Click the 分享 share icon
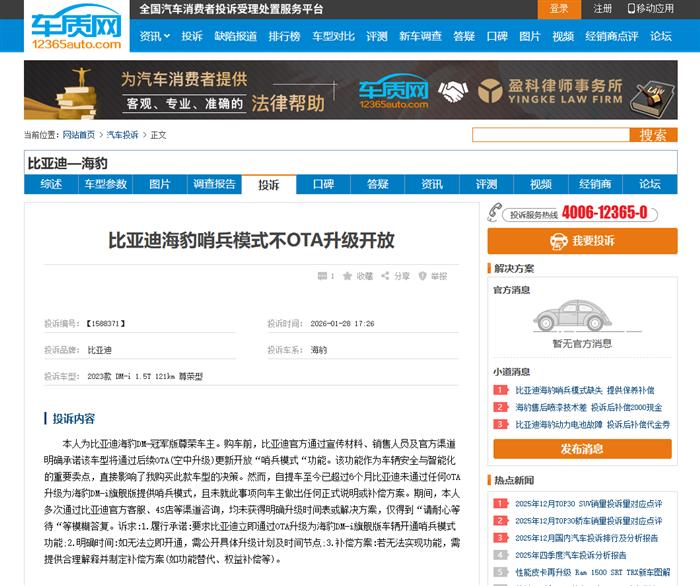700x586 pixels. [x=385, y=276]
